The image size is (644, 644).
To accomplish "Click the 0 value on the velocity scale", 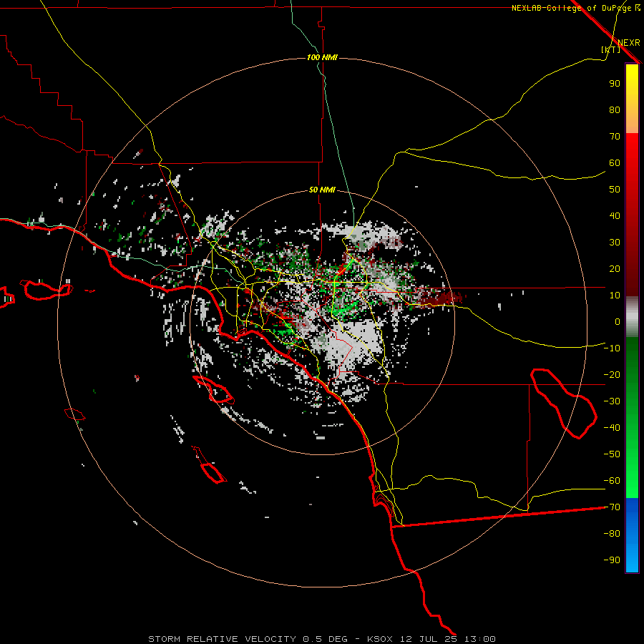I will (618, 322).
